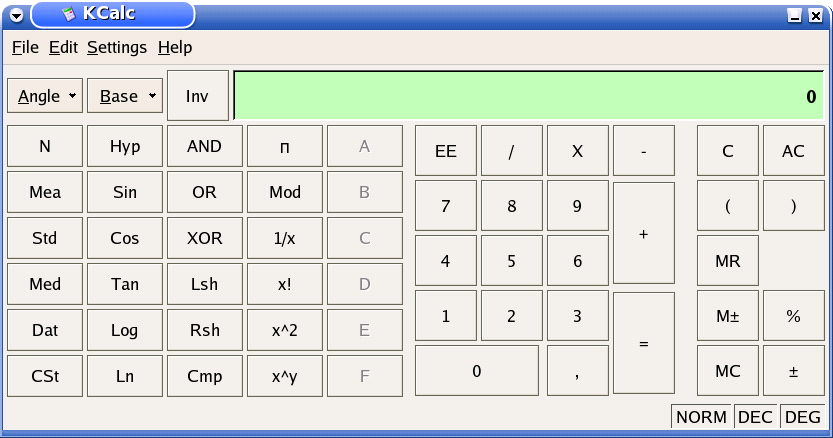
Task: Click the close parenthesis ) button
Action: click(794, 206)
